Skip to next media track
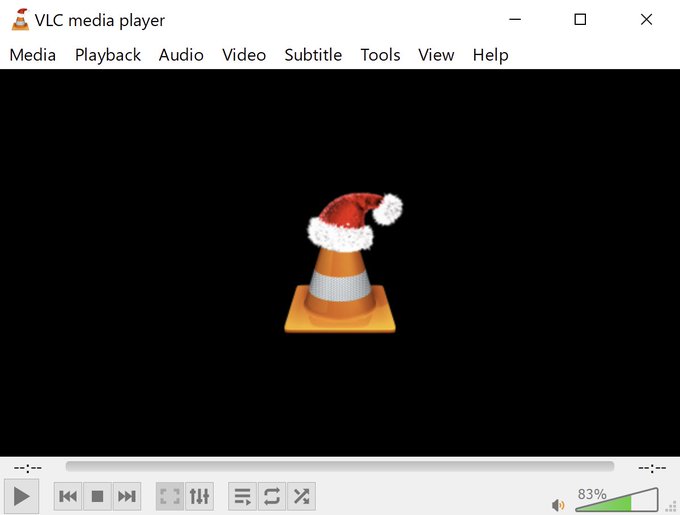Image resolution: width=680 pixels, height=515 pixels. [127, 496]
